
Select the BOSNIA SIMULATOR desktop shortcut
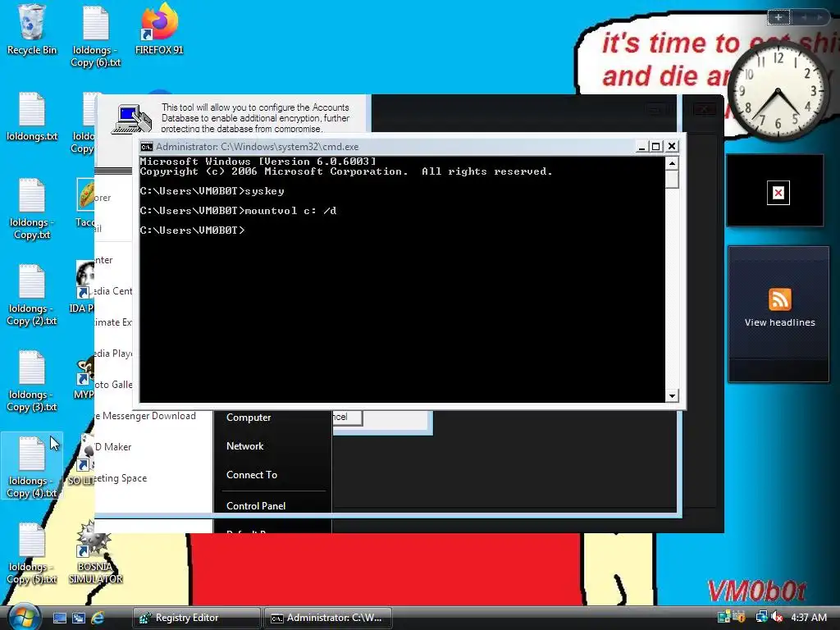(x=95, y=554)
